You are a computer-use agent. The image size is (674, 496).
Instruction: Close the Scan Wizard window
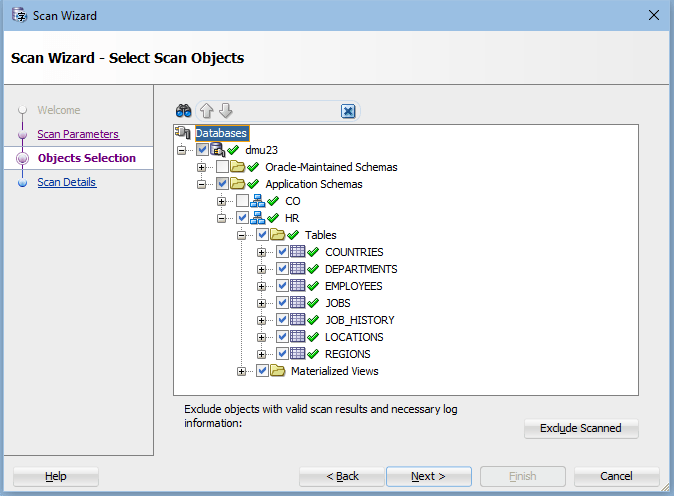coord(654,15)
